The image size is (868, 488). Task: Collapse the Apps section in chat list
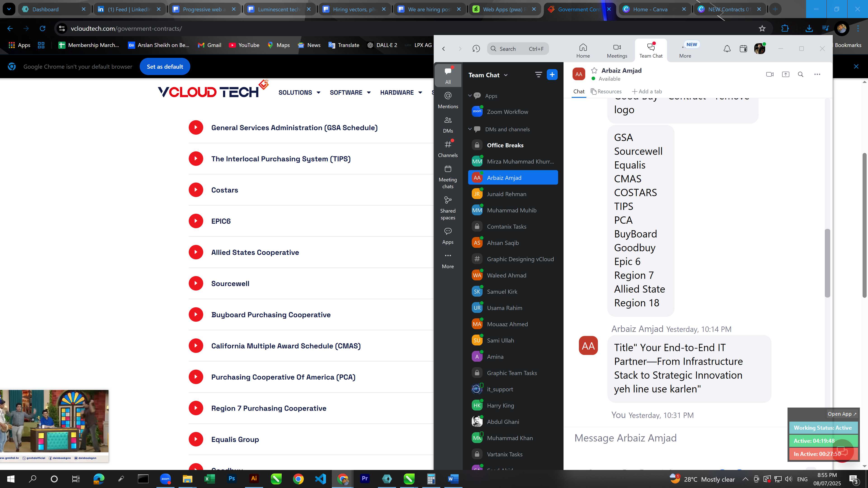[470, 96]
